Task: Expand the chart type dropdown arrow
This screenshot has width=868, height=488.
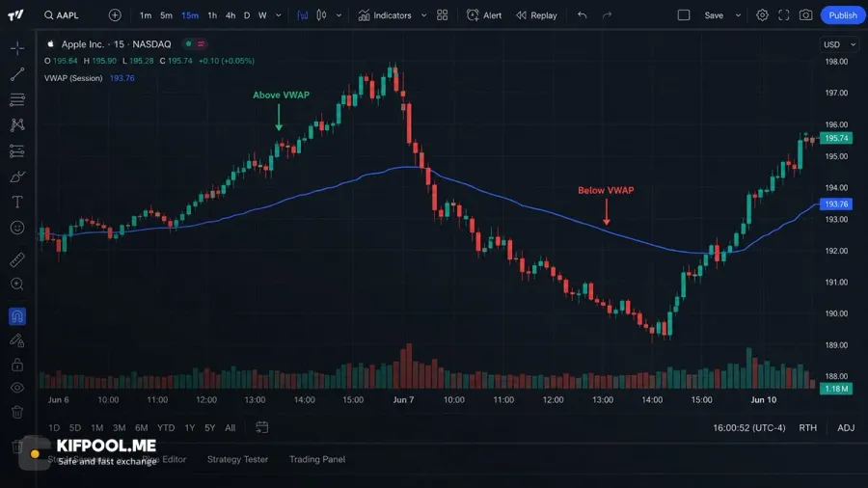Action: pyautogui.click(x=339, y=15)
